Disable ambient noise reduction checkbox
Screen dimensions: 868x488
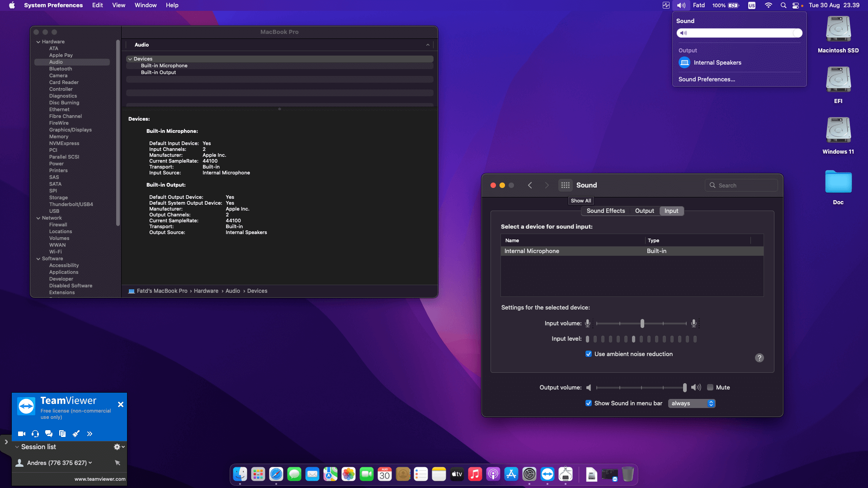tap(589, 354)
